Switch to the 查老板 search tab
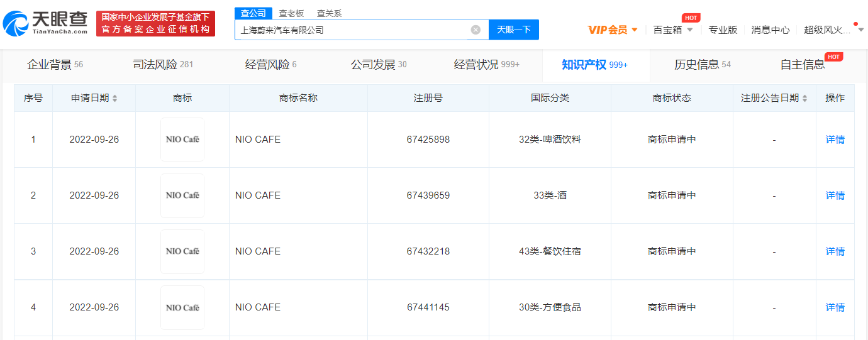Image resolution: width=868 pixels, height=340 pixels. tap(291, 13)
